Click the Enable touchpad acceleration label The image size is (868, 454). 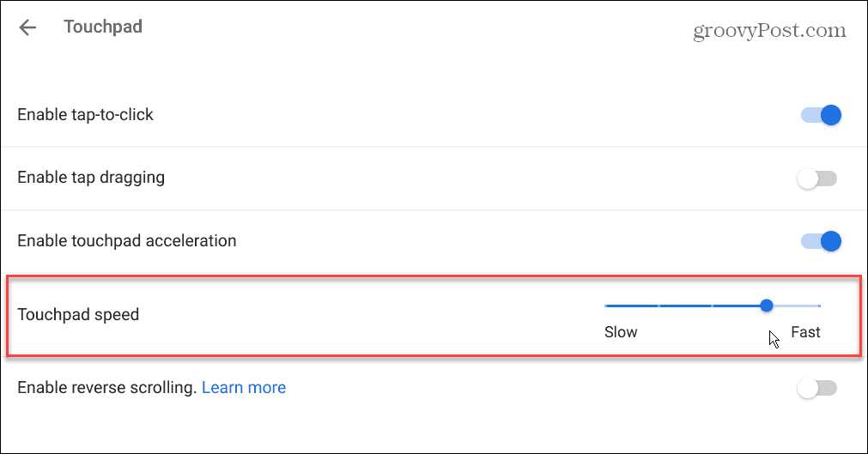click(x=126, y=241)
